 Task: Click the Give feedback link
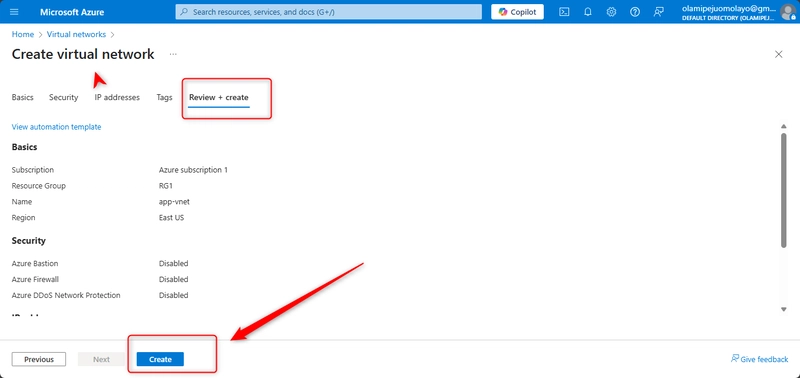tap(759, 359)
